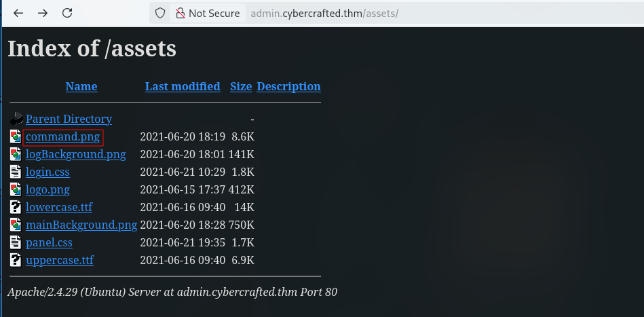Click image icon beside command.png

pyautogui.click(x=16, y=136)
